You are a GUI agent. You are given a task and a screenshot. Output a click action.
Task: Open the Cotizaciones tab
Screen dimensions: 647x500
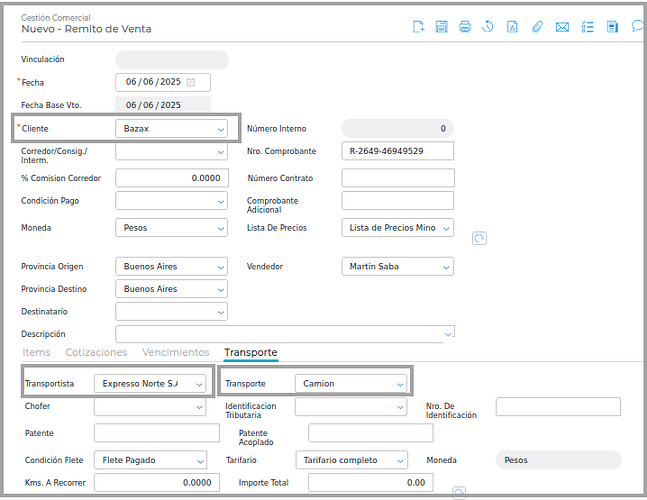pyautogui.click(x=96, y=353)
